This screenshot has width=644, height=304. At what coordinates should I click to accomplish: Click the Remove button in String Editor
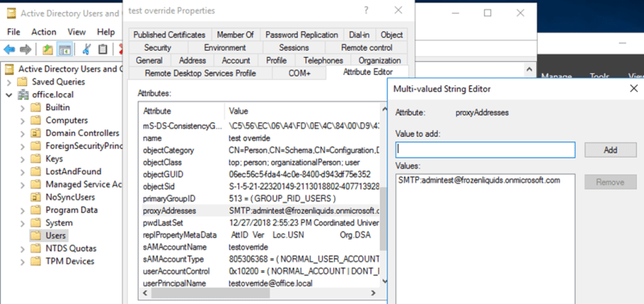[610, 182]
